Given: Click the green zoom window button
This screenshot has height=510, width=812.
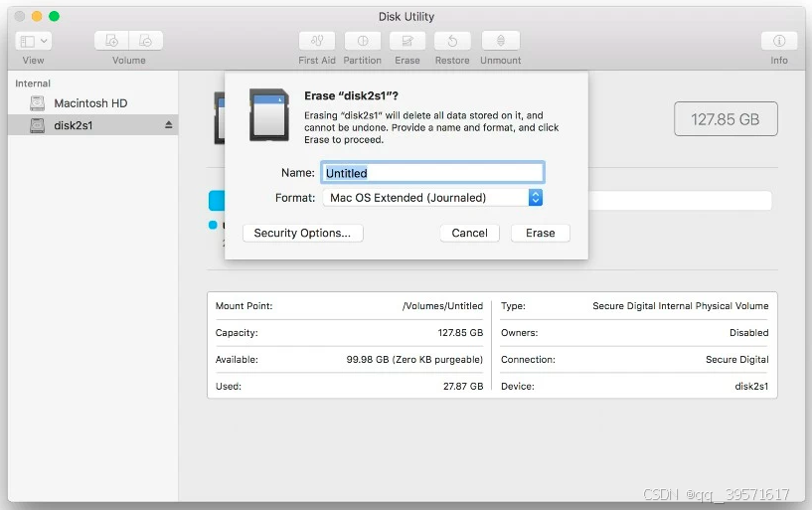Looking at the screenshot, I should point(54,16).
